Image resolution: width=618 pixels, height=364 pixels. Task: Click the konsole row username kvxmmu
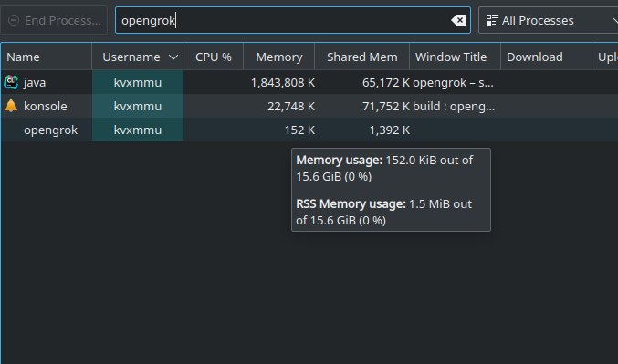[138, 107]
